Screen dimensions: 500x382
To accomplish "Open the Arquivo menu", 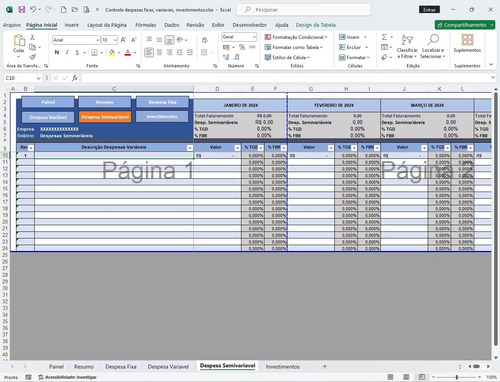I will tap(12, 25).
